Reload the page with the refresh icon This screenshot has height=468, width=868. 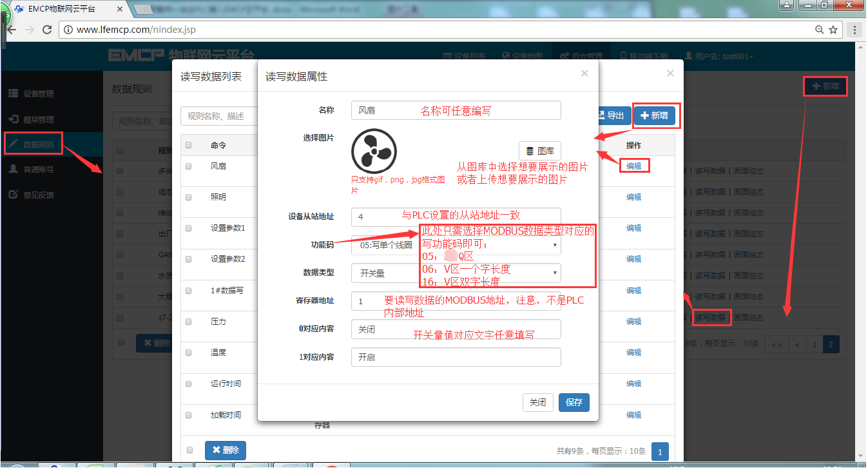[47, 30]
